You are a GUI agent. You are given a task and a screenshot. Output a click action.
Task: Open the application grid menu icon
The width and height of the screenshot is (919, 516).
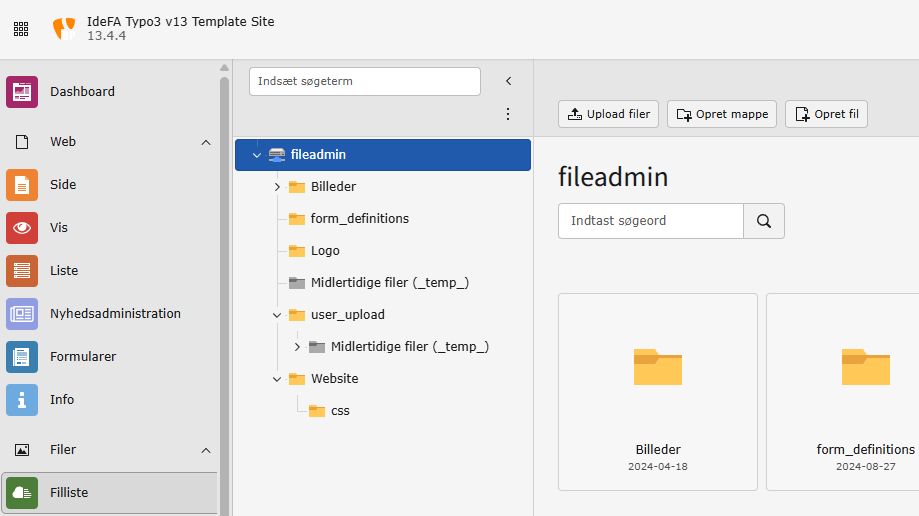tap(21, 29)
